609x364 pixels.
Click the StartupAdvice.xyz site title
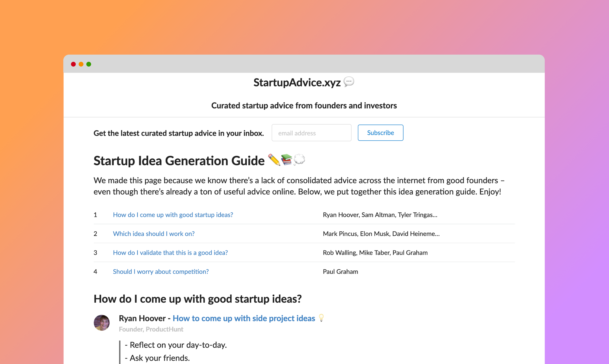click(x=297, y=82)
